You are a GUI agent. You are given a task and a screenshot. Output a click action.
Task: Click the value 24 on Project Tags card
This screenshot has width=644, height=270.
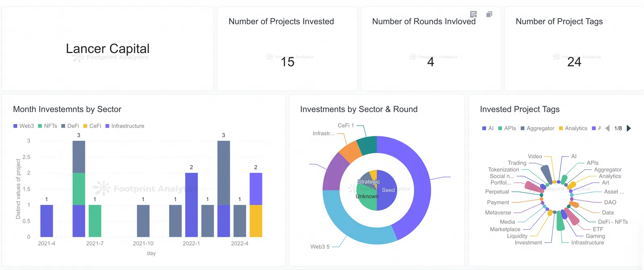pyautogui.click(x=574, y=62)
